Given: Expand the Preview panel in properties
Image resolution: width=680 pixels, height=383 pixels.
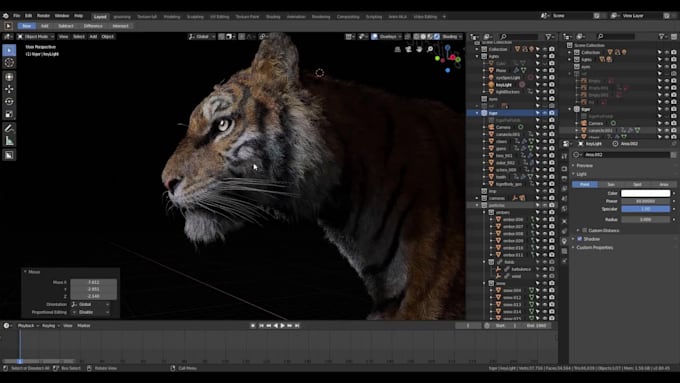Looking at the screenshot, I should tap(584, 166).
